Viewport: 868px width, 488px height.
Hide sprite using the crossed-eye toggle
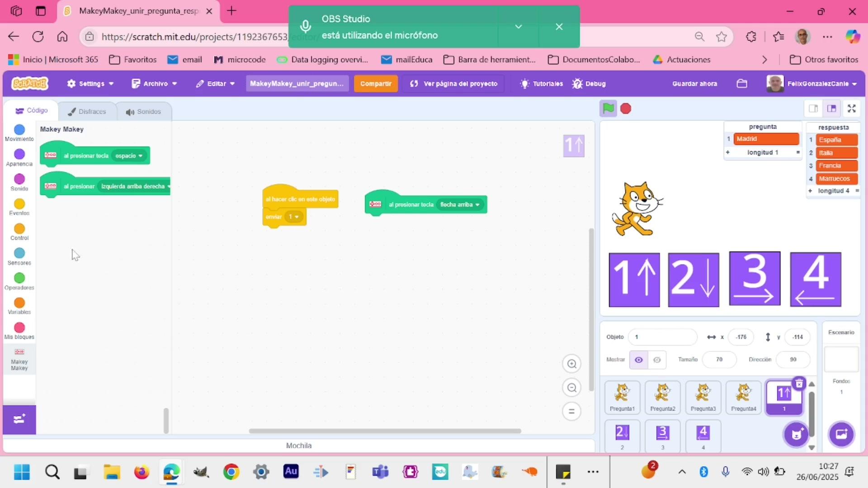[657, 360]
